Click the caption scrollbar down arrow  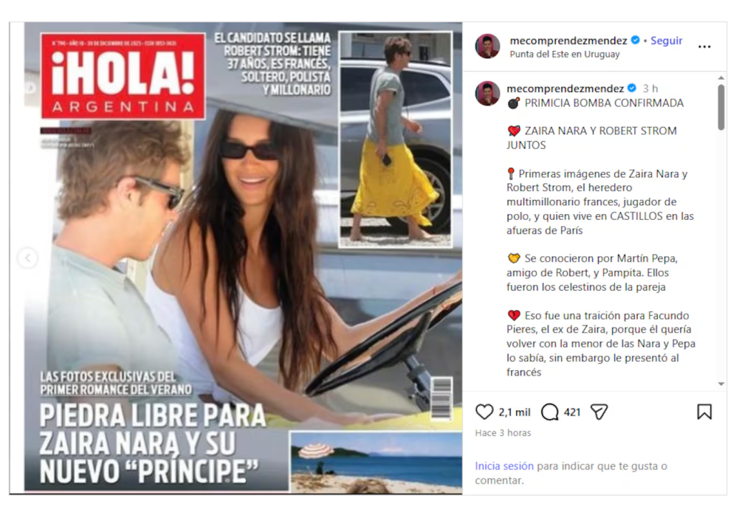tap(721, 384)
